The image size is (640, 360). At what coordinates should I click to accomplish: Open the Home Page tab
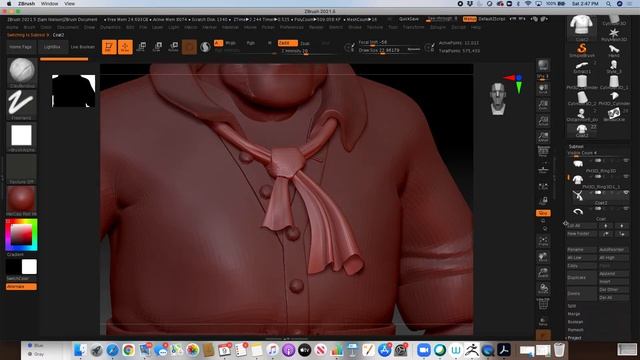(20, 47)
